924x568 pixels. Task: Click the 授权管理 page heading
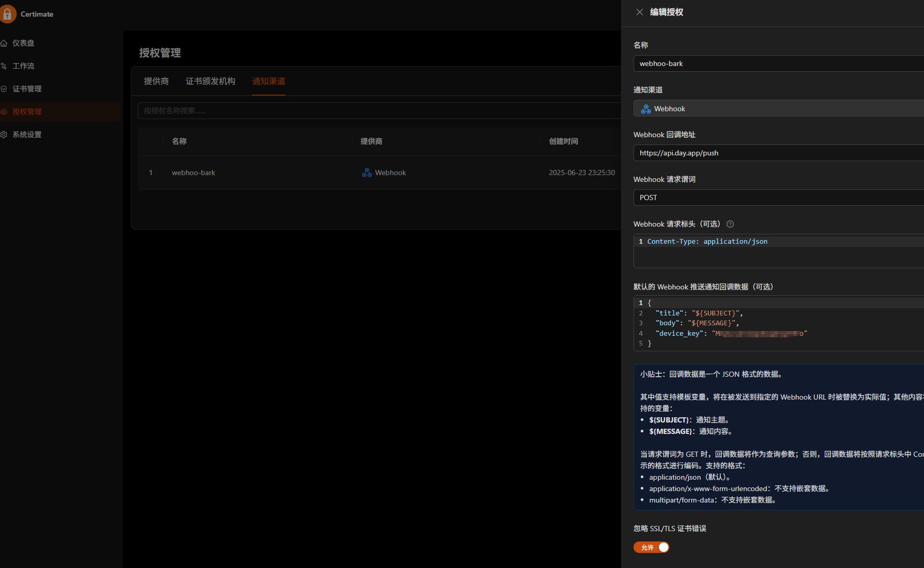point(160,53)
